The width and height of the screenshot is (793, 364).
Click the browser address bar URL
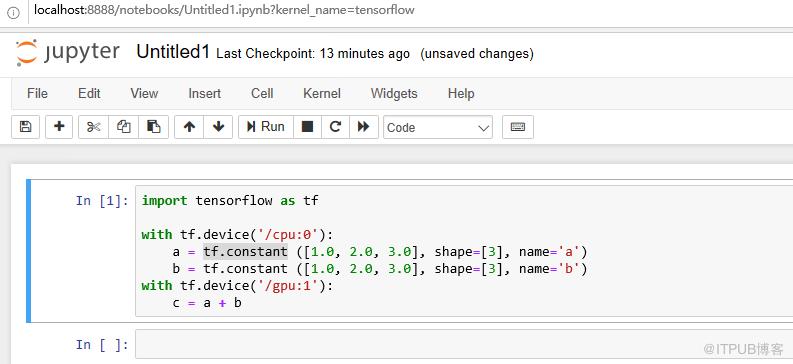tap(224, 10)
